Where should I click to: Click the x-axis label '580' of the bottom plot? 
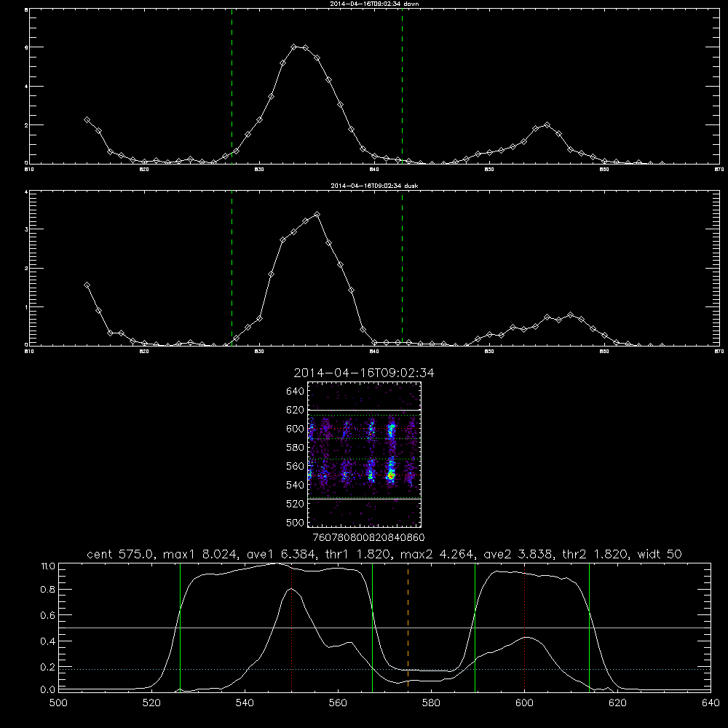point(431,703)
